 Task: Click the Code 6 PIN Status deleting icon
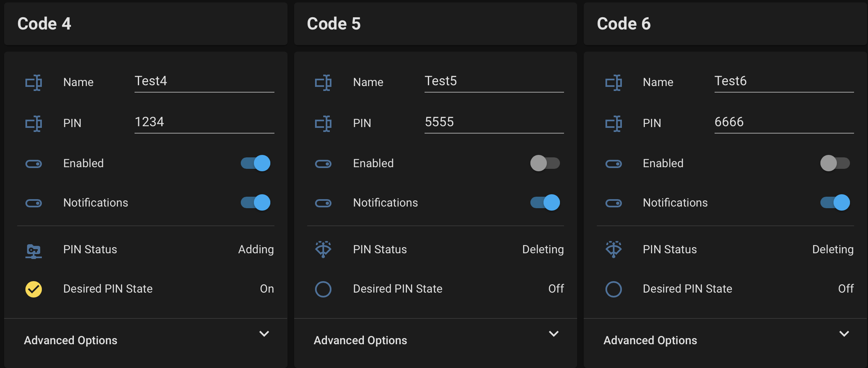tap(614, 249)
